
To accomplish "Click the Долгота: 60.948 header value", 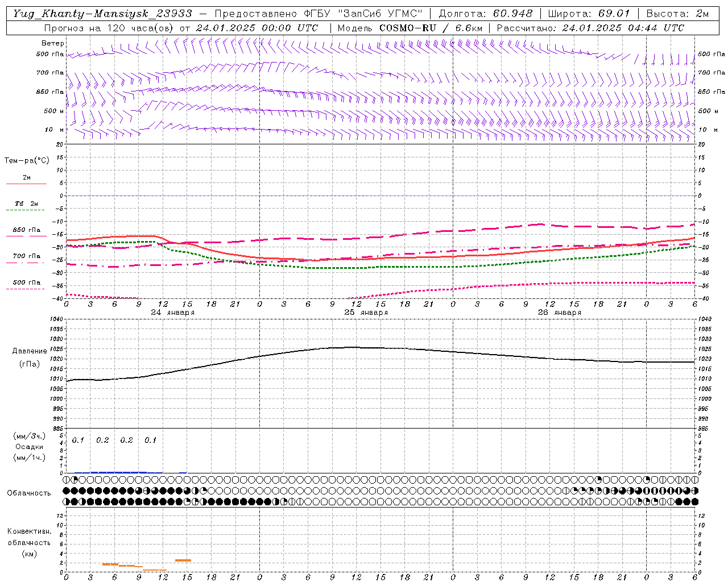I will pos(486,14).
